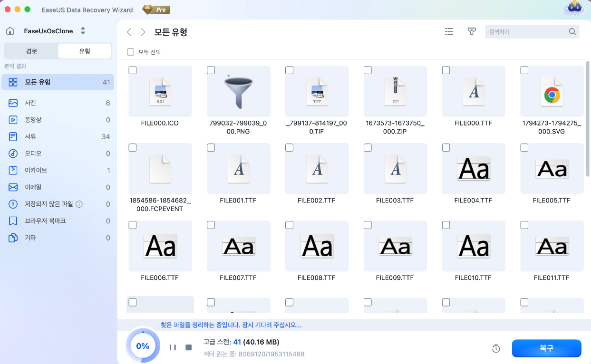Click the 검색하기 search field
Screen dimensions: 591x364
tap(527, 32)
